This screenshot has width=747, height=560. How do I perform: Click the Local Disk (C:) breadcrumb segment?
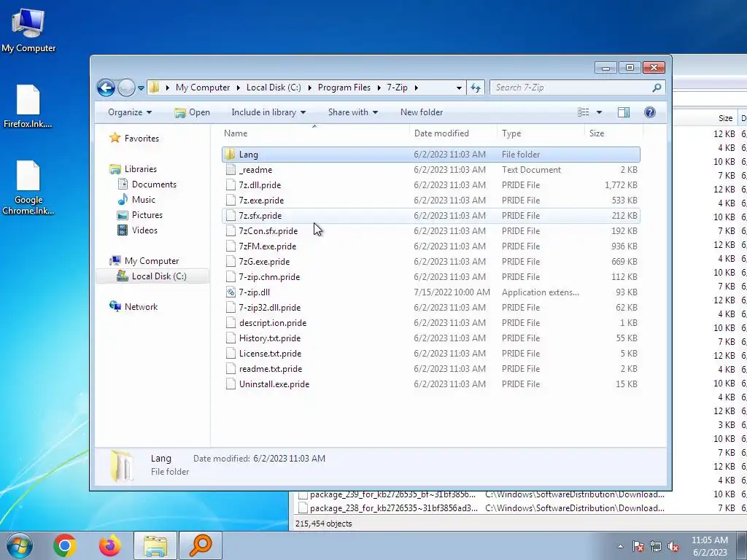click(274, 87)
